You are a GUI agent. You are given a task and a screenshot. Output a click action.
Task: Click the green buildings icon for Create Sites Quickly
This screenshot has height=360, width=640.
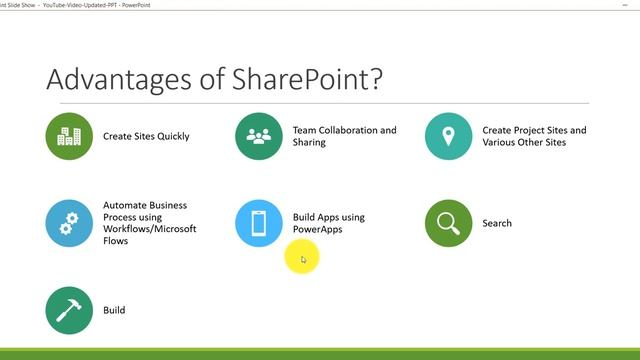(x=69, y=136)
